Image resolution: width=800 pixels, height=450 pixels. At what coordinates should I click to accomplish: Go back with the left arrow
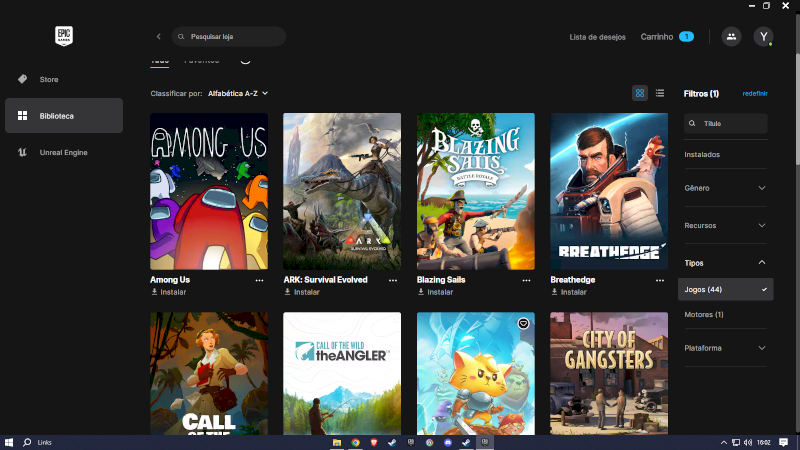coord(159,37)
